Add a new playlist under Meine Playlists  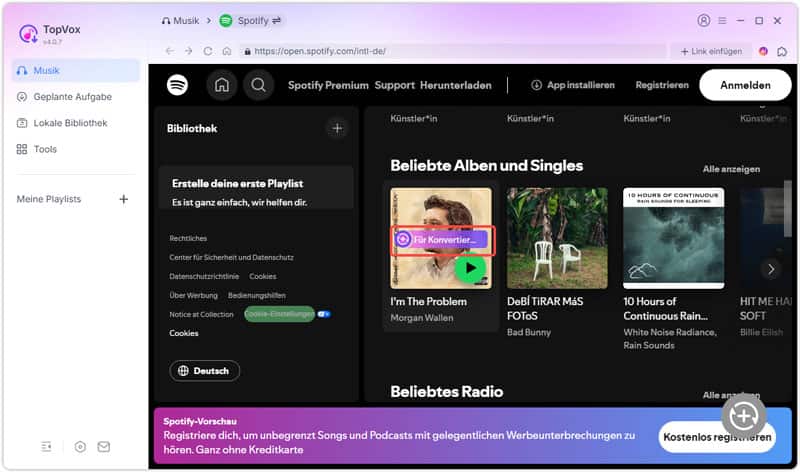click(123, 199)
